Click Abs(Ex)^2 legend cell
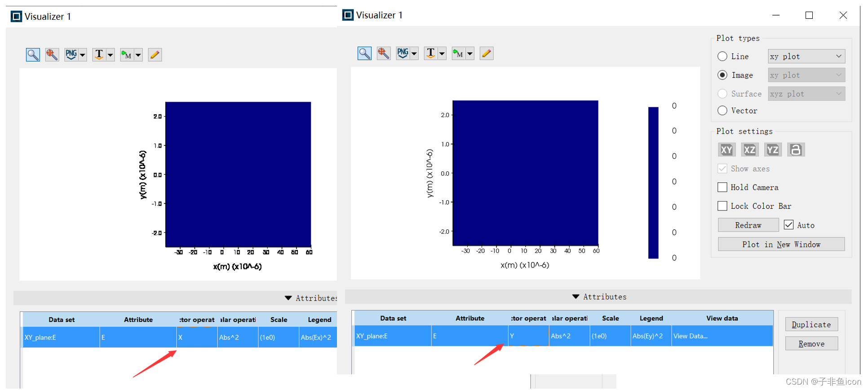Image resolution: width=868 pixels, height=390 pixels. (x=318, y=337)
